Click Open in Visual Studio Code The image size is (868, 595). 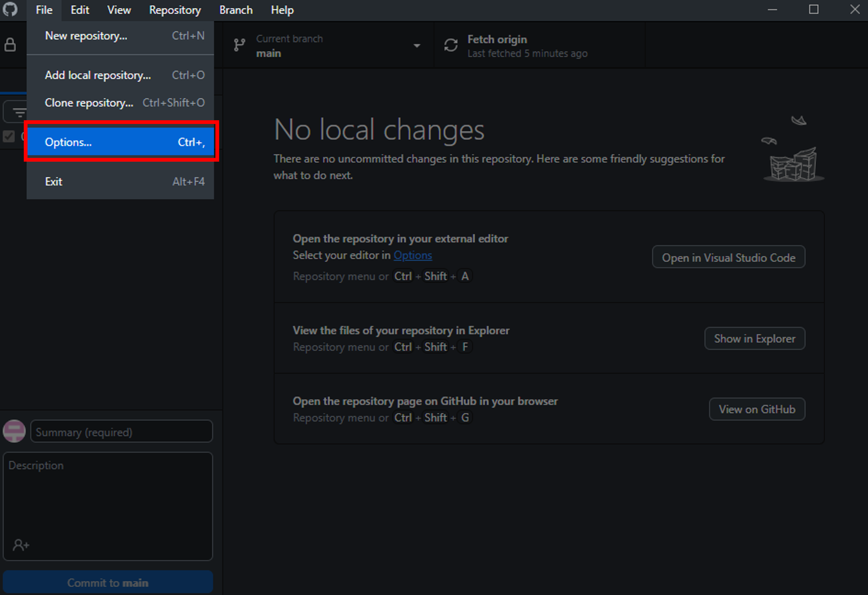click(x=728, y=257)
